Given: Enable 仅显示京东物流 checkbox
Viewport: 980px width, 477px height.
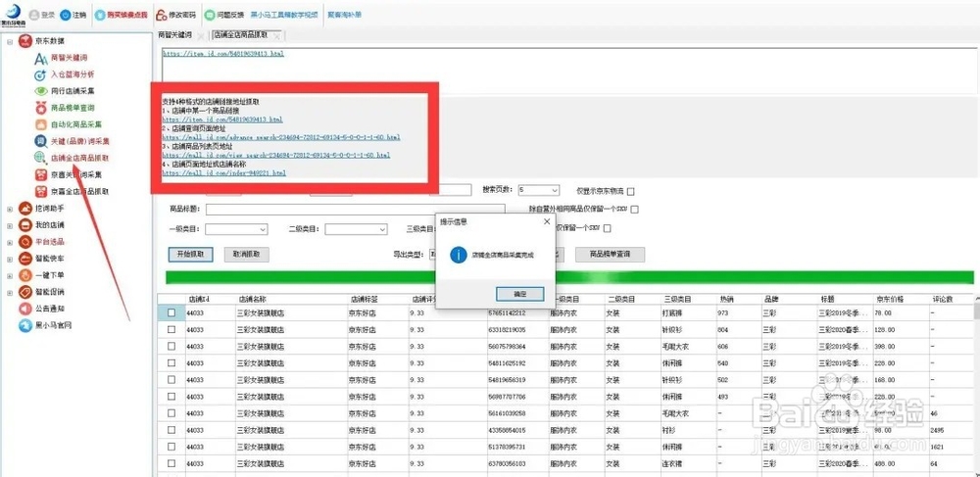Looking at the screenshot, I should pos(630,192).
